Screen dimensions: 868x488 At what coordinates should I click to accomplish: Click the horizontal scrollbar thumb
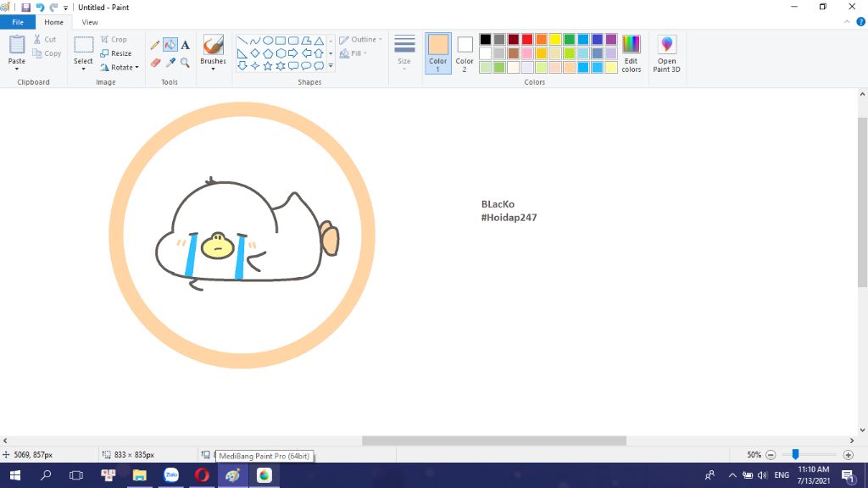click(x=494, y=441)
